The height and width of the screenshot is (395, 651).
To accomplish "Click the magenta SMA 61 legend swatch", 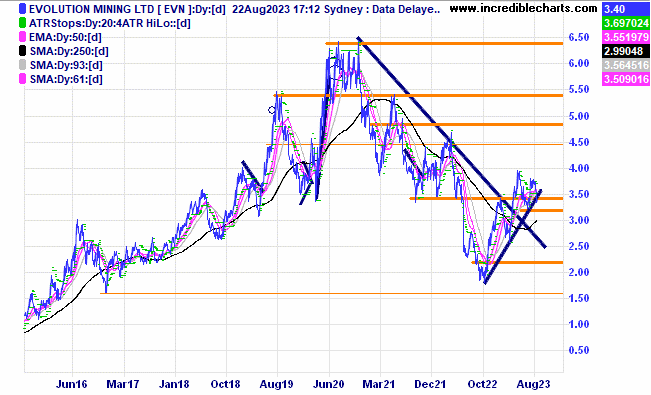I will tap(22, 79).
